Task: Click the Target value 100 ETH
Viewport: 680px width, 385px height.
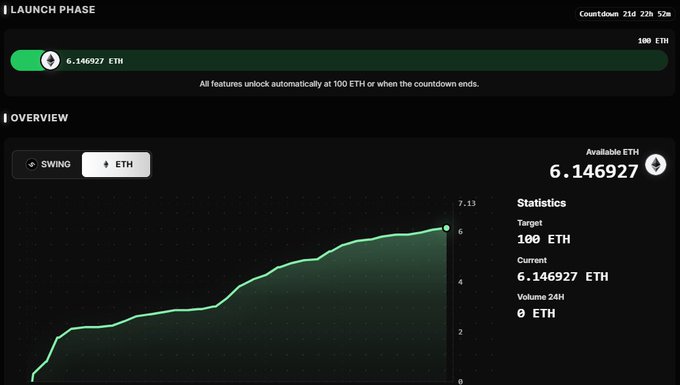Action: (x=543, y=239)
